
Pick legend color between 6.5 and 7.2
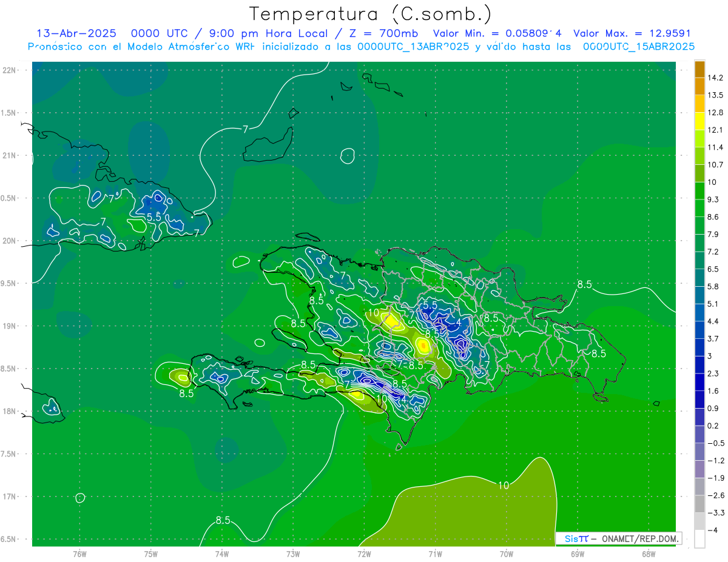[699, 260]
